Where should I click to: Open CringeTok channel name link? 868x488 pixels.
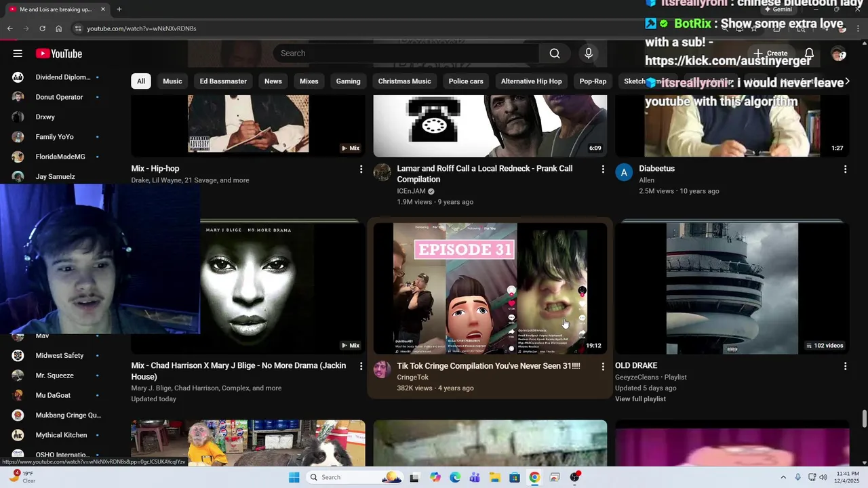[412, 378]
